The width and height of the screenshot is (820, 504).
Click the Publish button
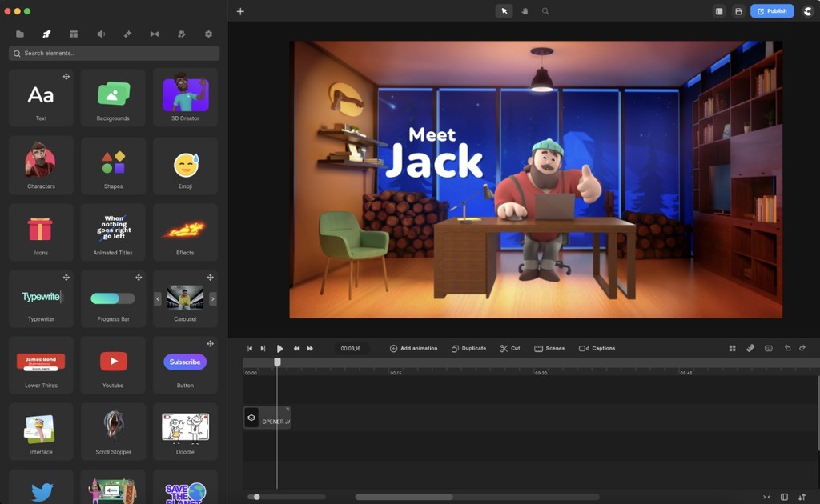772,11
